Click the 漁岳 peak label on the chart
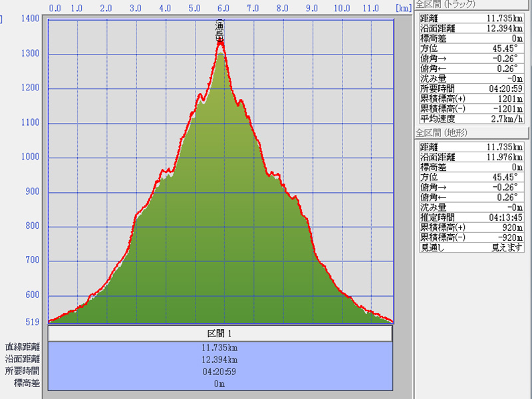This screenshot has width=532, height=399. pyautogui.click(x=220, y=31)
